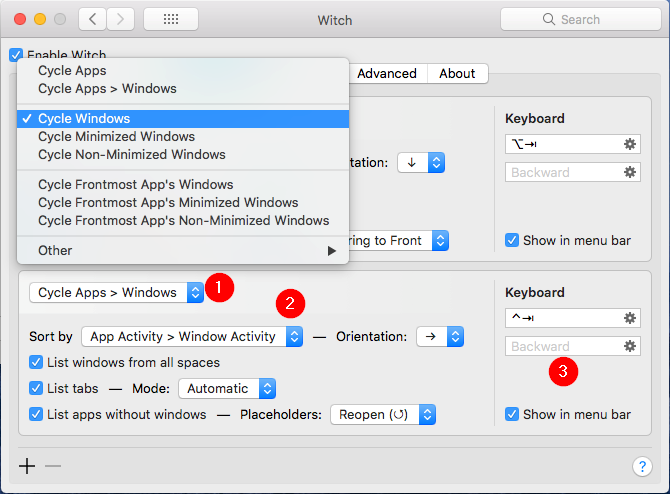Expand the Other submenu
Image resolution: width=670 pixels, height=494 pixels.
[x=183, y=250]
